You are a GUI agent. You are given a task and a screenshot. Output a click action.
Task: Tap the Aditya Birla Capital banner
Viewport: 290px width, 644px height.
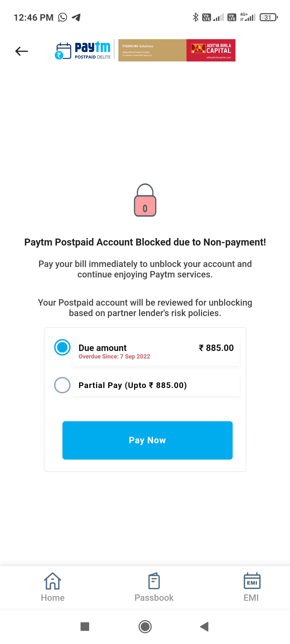click(211, 50)
